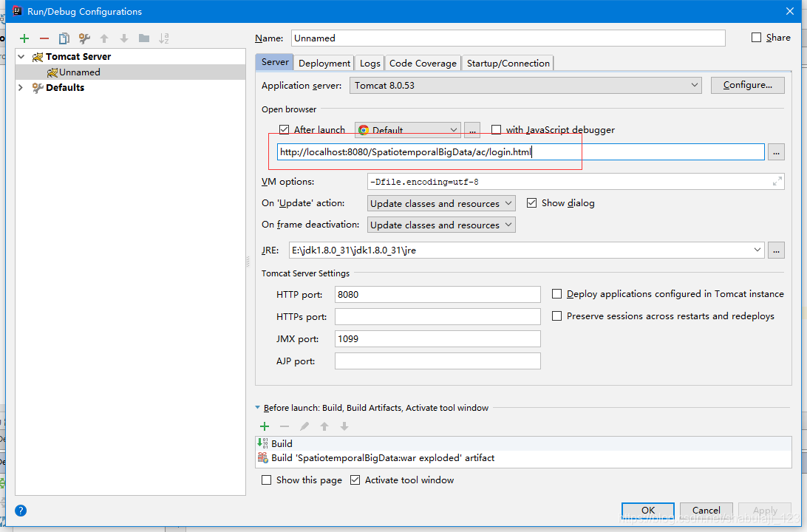807x532 pixels.
Task: Edit the before launch task
Action: 304,426
